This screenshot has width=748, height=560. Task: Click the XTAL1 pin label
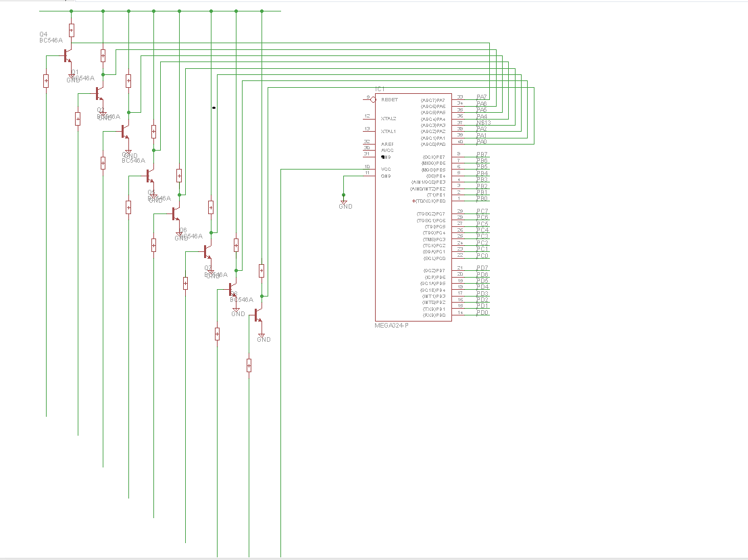[389, 131]
